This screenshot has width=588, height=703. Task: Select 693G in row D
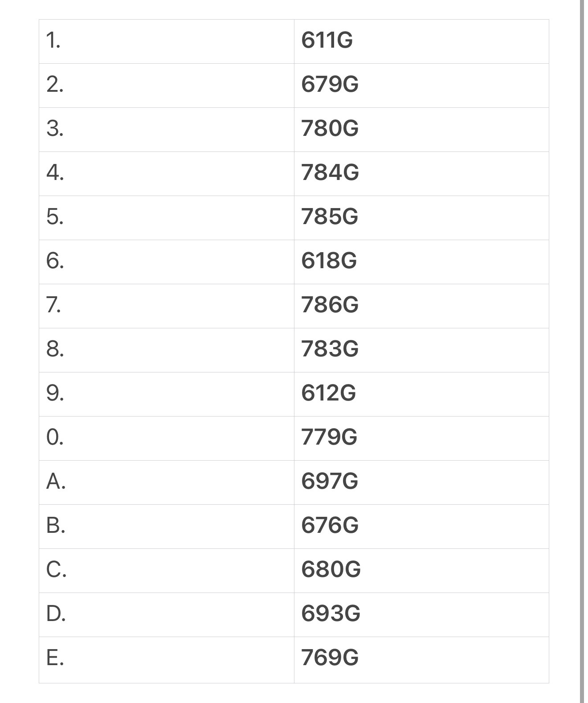[421, 614]
